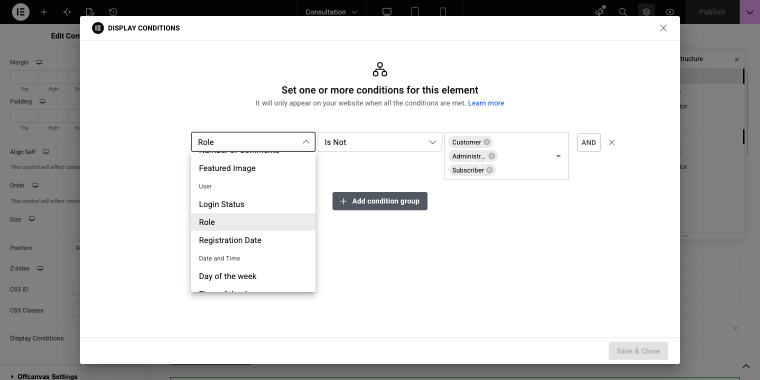Close the Display Conditions dialog

click(x=664, y=28)
